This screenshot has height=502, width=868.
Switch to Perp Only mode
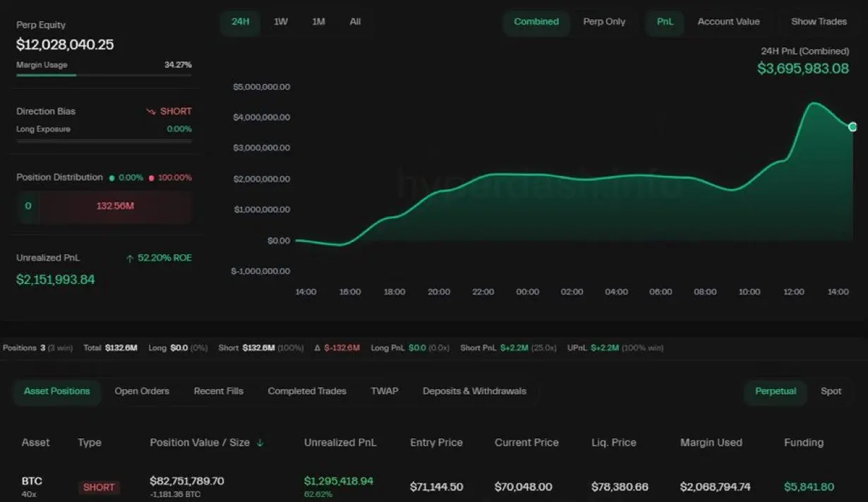[604, 22]
